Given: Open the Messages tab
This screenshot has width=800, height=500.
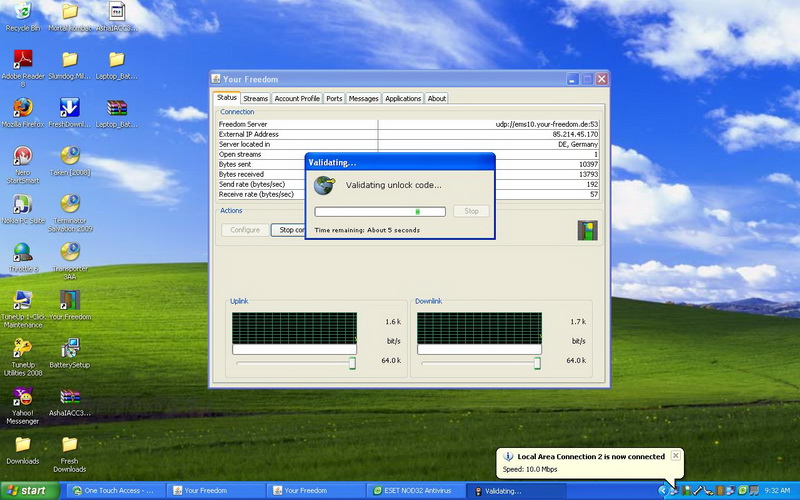Looking at the screenshot, I should point(363,98).
